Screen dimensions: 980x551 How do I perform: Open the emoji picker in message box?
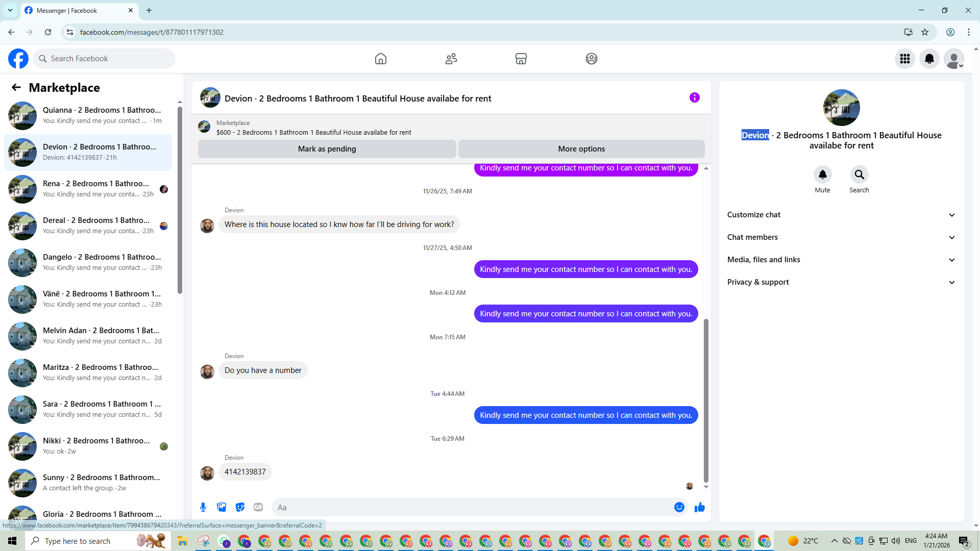pyautogui.click(x=679, y=507)
